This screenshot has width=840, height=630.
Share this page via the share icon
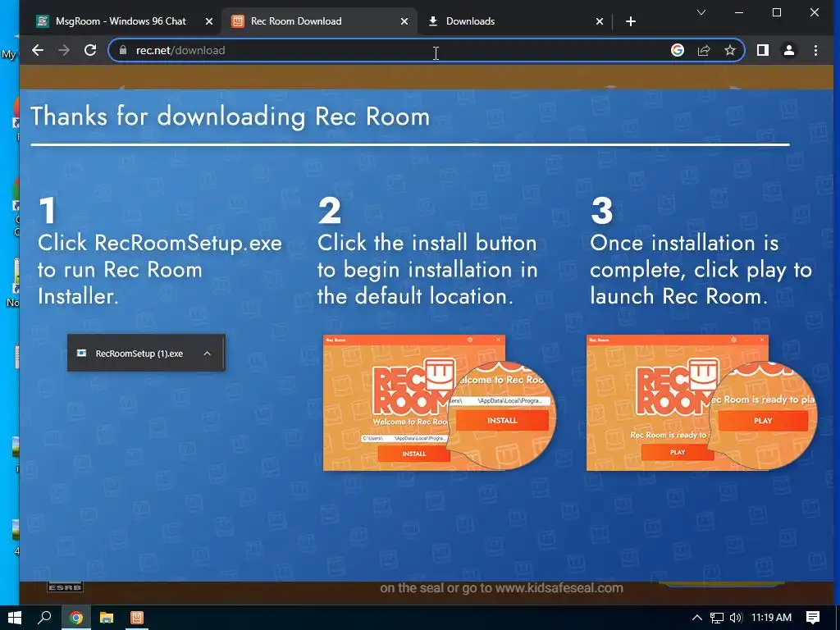coord(703,50)
